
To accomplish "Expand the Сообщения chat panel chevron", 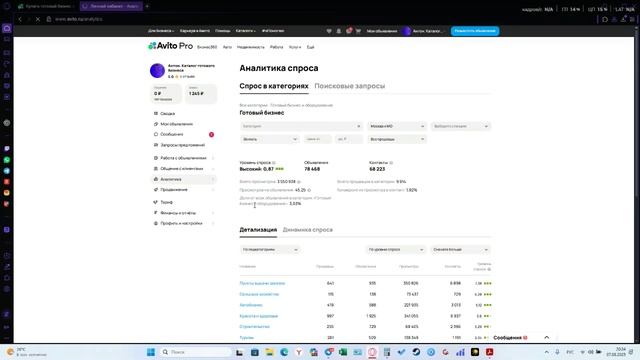I will pos(547,338).
